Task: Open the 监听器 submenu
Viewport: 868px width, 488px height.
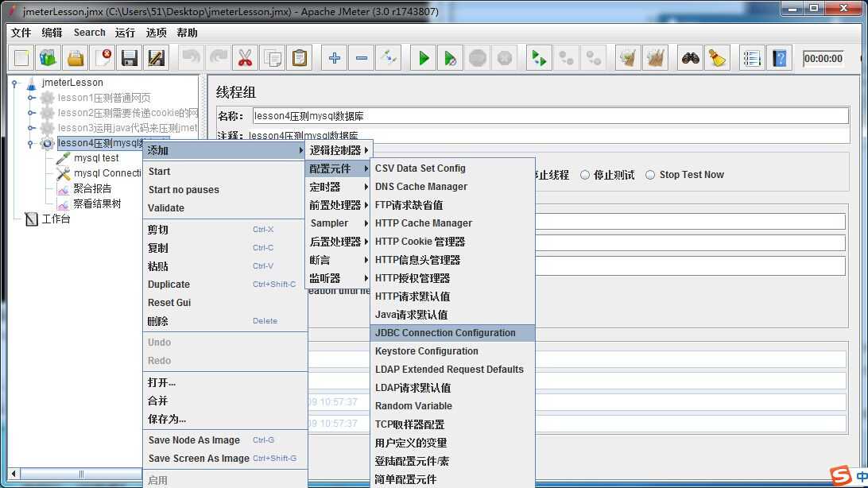Action: click(x=339, y=278)
